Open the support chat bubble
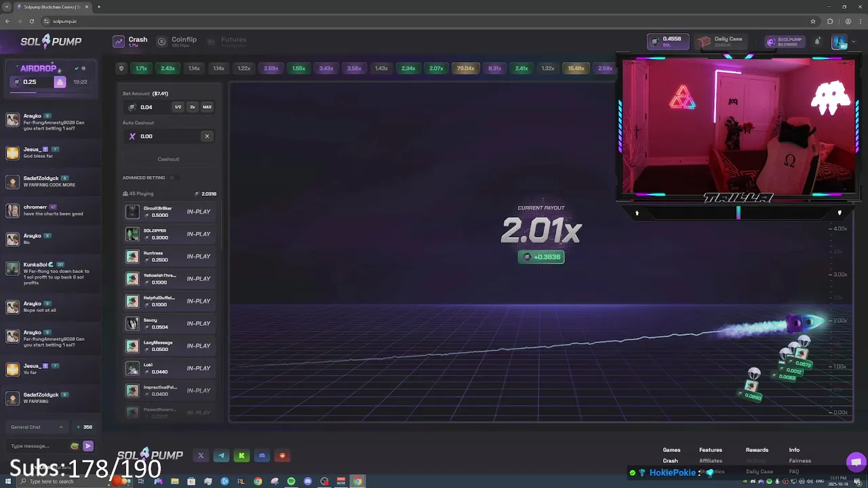The image size is (868, 488). pos(856,462)
